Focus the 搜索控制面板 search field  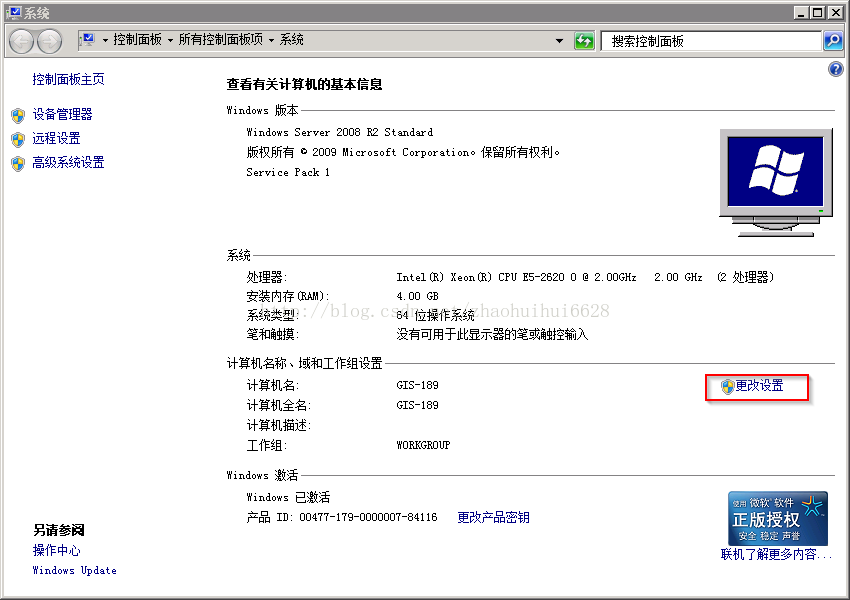(711, 41)
